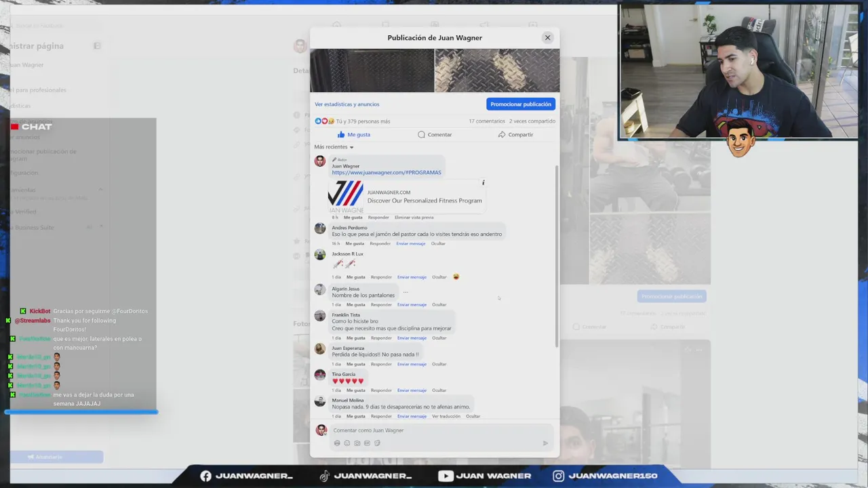Open Andres Perdomo's profile avatar
This screenshot has width=868, height=488.
pos(320,228)
